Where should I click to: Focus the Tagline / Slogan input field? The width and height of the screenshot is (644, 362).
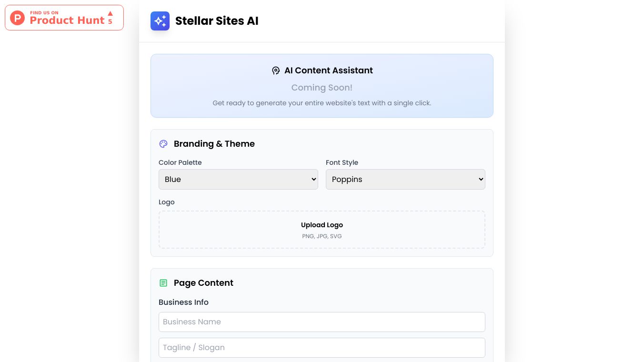click(322, 348)
